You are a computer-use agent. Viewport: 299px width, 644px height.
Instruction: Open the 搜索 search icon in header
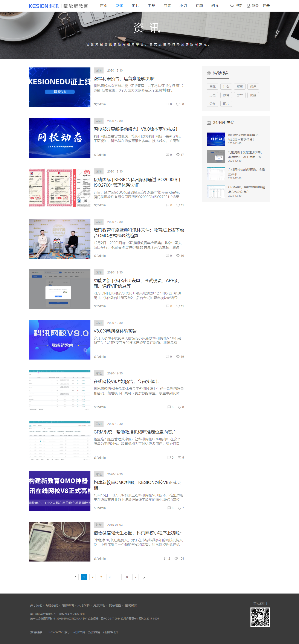(232, 6)
